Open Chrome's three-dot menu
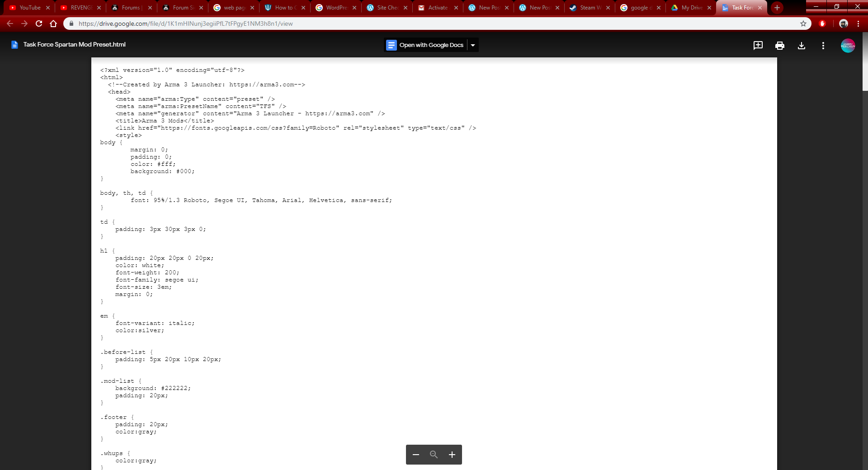This screenshot has height=470, width=868. 858,23
